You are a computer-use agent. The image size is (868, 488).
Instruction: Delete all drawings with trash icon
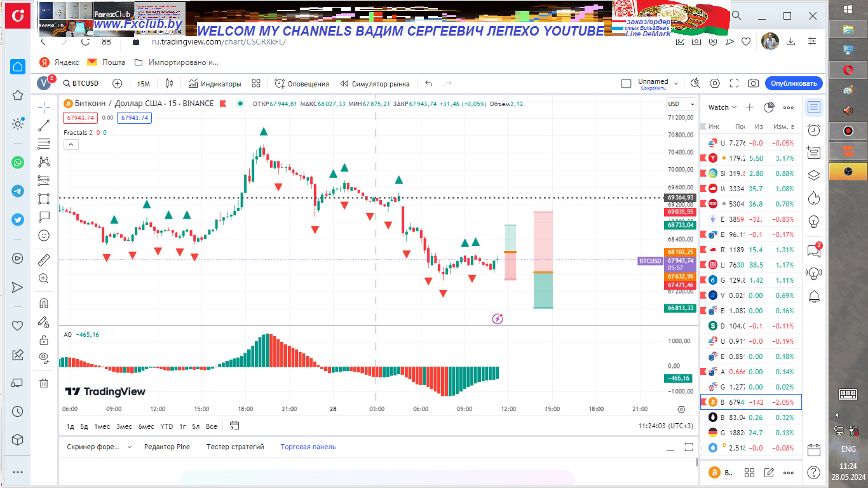tap(44, 383)
